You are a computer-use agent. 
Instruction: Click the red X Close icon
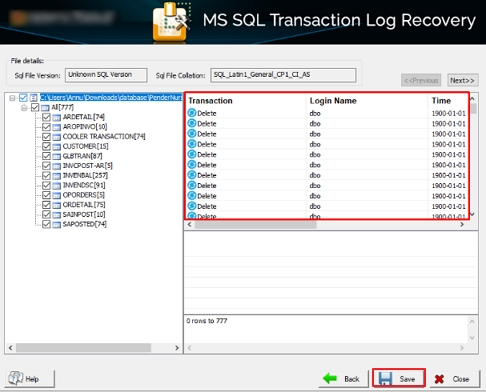439,379
